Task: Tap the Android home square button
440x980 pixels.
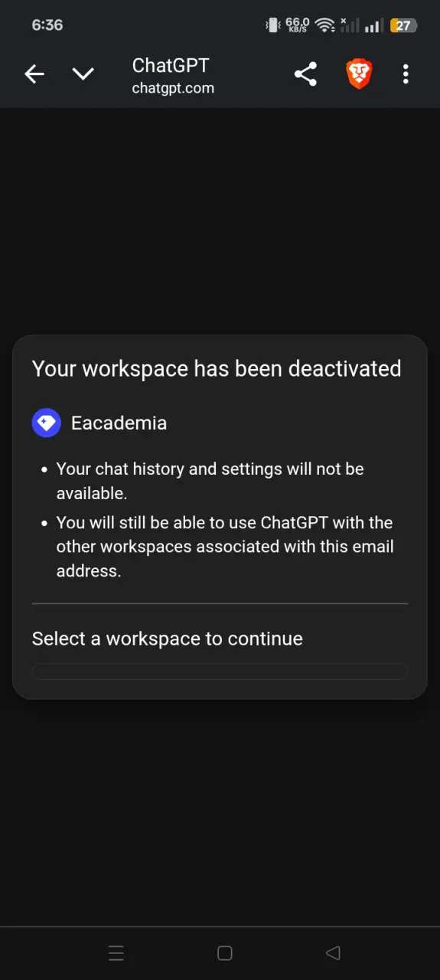Action: tap(225, 953)
